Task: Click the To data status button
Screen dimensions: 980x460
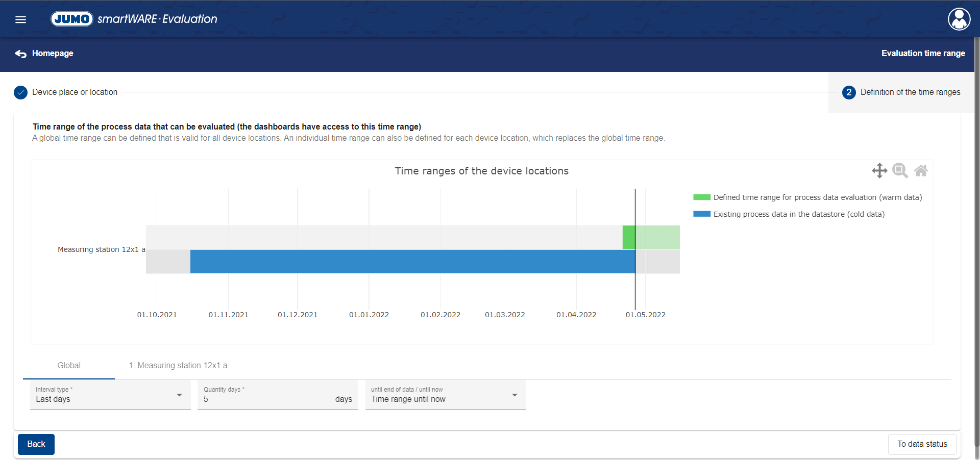Action: click(922, 444)
